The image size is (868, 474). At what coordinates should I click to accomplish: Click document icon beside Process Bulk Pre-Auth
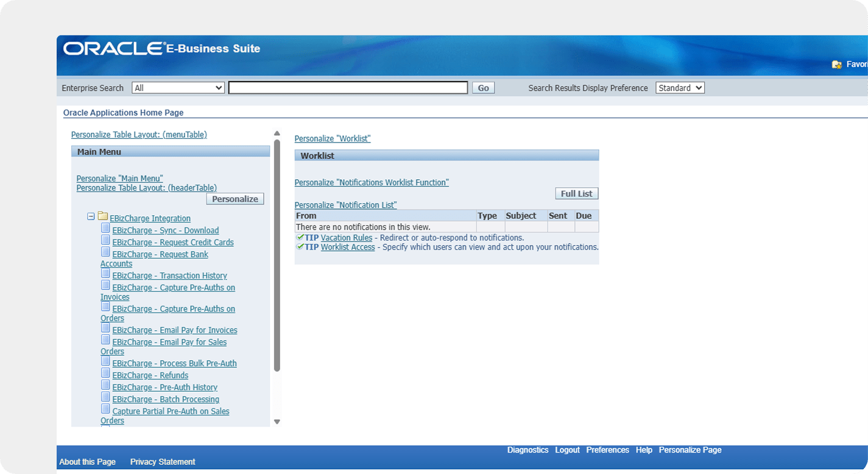pyautogui.click(x=105, y=361)
